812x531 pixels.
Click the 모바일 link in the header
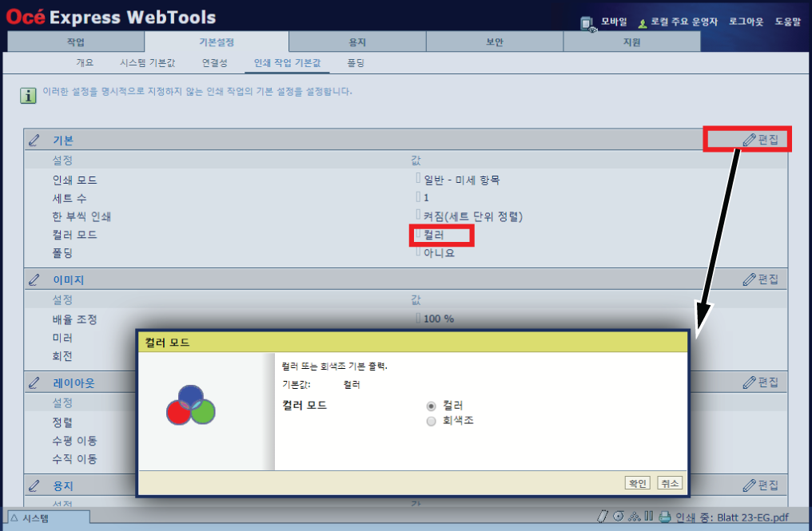(614, 22)
